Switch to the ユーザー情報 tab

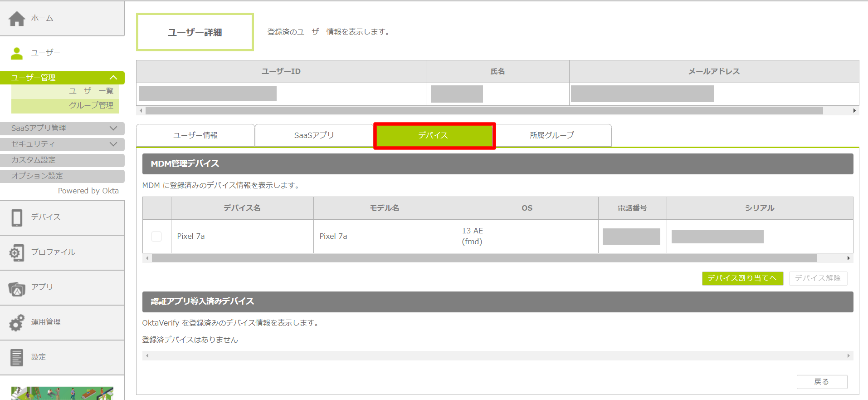point(195,135)
